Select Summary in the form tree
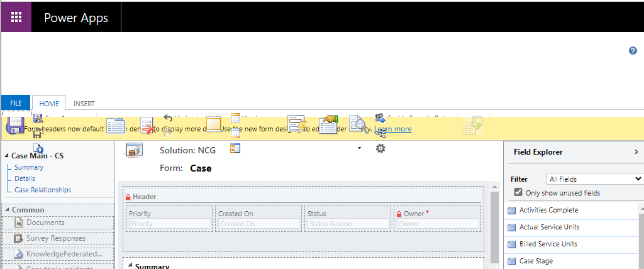Image resolution: width=644 pixels, height=269 pixels. pyautogui.click(x=29, y=167)
